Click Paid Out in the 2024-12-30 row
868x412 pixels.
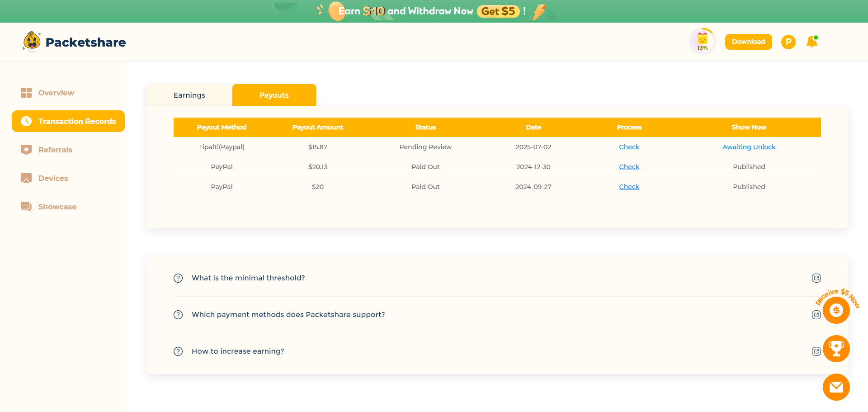pos(425,167)
